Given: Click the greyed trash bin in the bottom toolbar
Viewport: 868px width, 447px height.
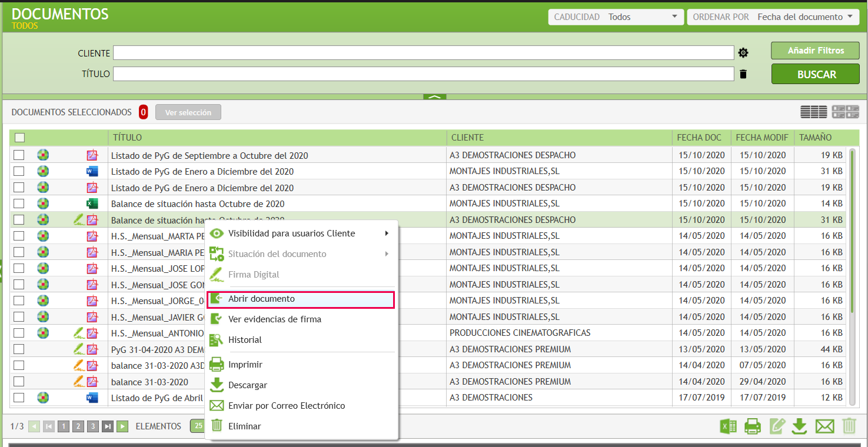Looking at the screenshot, I should (849, 426).
